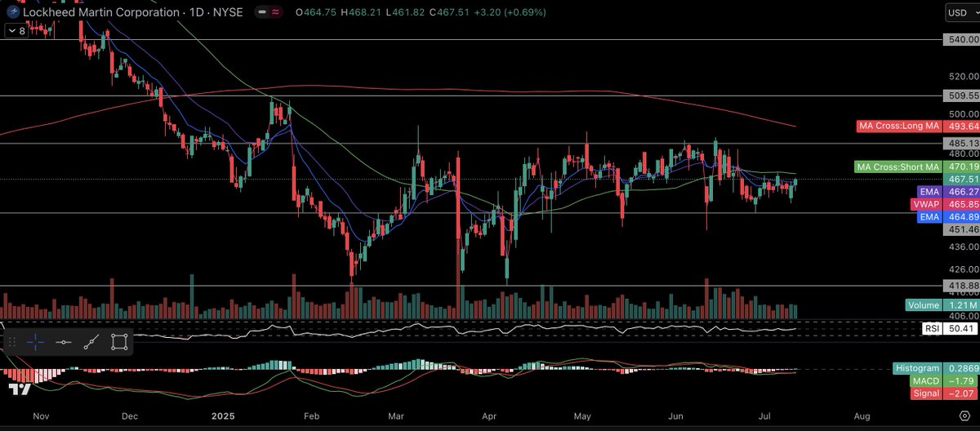980x431 pixels.
Task: Click the 467.51 current price tag
Action: [x=960, y=179]
